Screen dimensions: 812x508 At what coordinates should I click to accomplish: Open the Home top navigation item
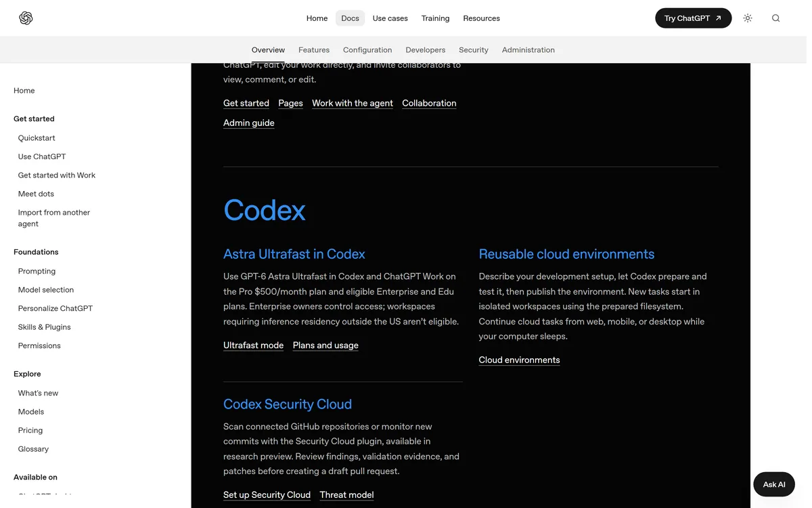(x=317, y=18)
